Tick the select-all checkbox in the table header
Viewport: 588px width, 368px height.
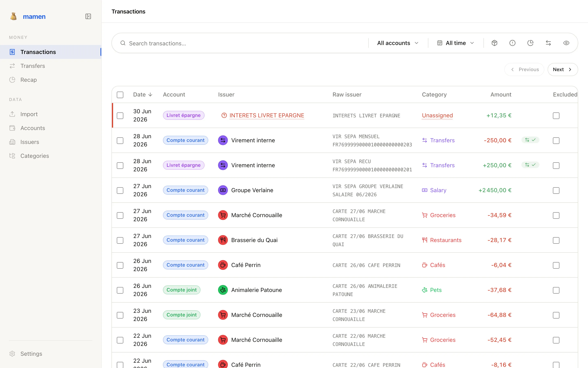[120, 95]
